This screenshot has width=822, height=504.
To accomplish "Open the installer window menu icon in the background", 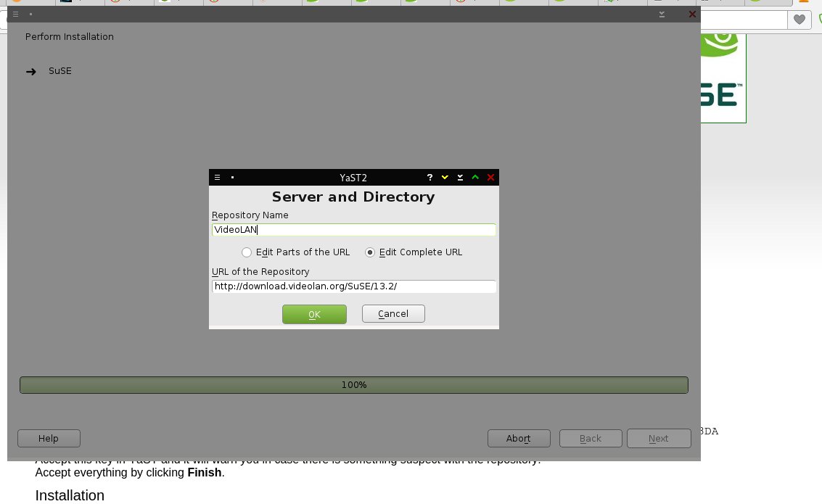I will 16,15.
